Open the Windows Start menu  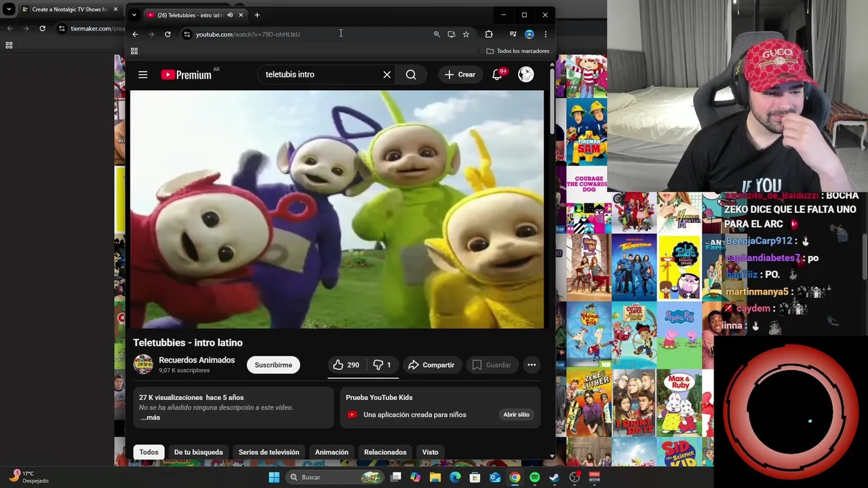(274, 477)
